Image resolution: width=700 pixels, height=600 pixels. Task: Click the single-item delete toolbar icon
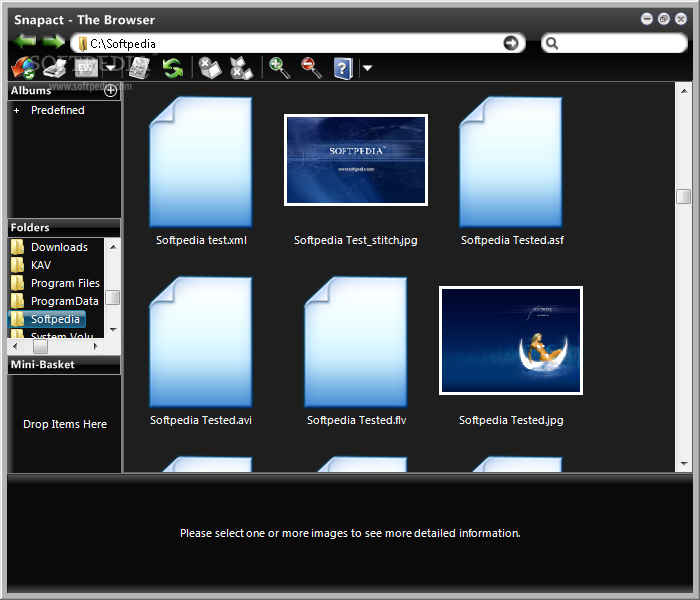pyautogui.click(x=209, y=68)
